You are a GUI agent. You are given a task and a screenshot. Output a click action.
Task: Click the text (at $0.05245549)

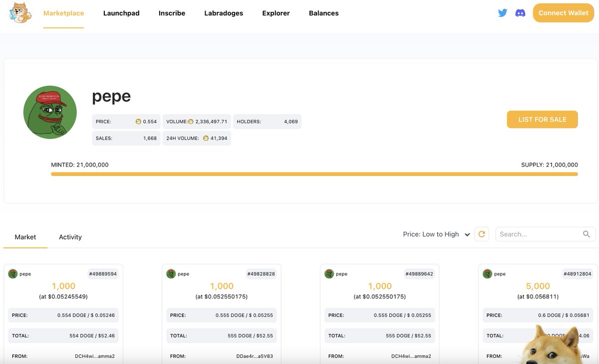(x=63, y=297)
